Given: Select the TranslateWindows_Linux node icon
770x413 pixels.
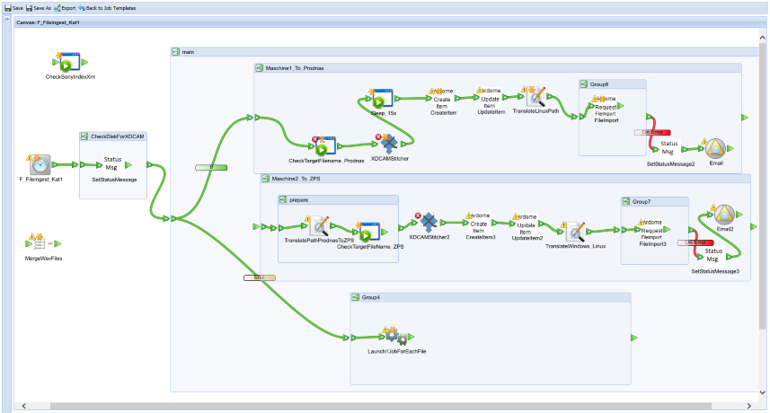Looking at the screenshot, I should (575, 230).
